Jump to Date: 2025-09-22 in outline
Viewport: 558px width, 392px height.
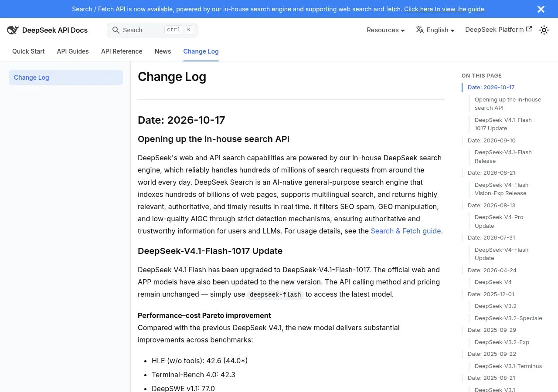(x=492, y=354)
